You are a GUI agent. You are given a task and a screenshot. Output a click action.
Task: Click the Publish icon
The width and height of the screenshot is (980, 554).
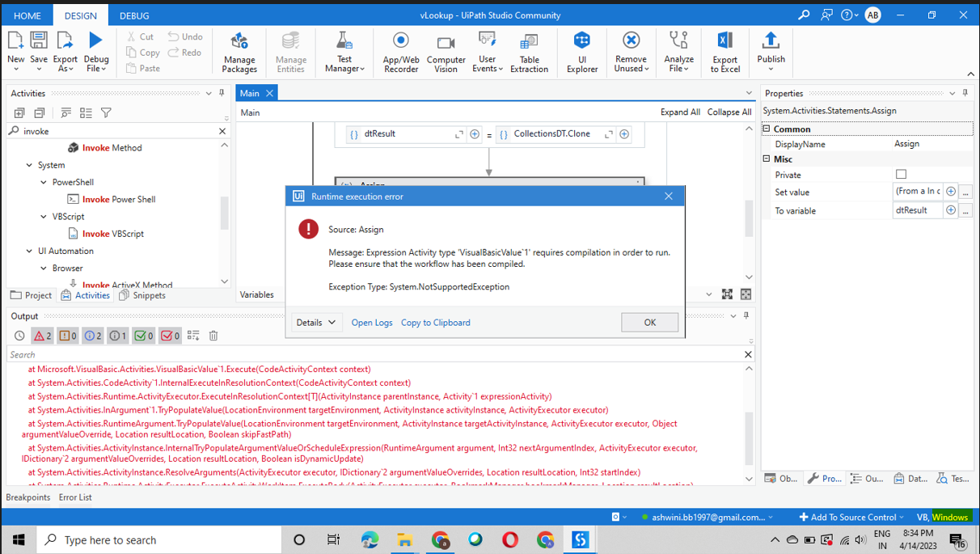coord(771,40)
